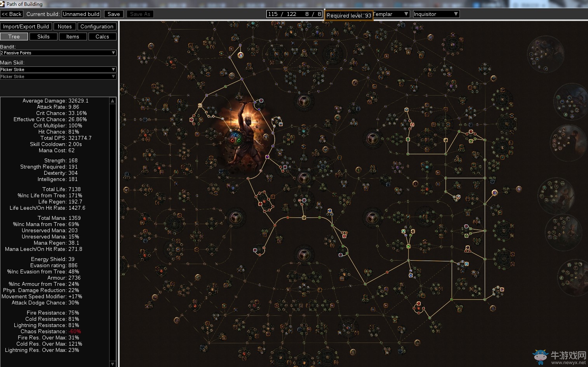This screenshot has width=588, height=367.
Task: Click the Cold Res. Over Max: 121% stat
Action: [x=49, y=344]
